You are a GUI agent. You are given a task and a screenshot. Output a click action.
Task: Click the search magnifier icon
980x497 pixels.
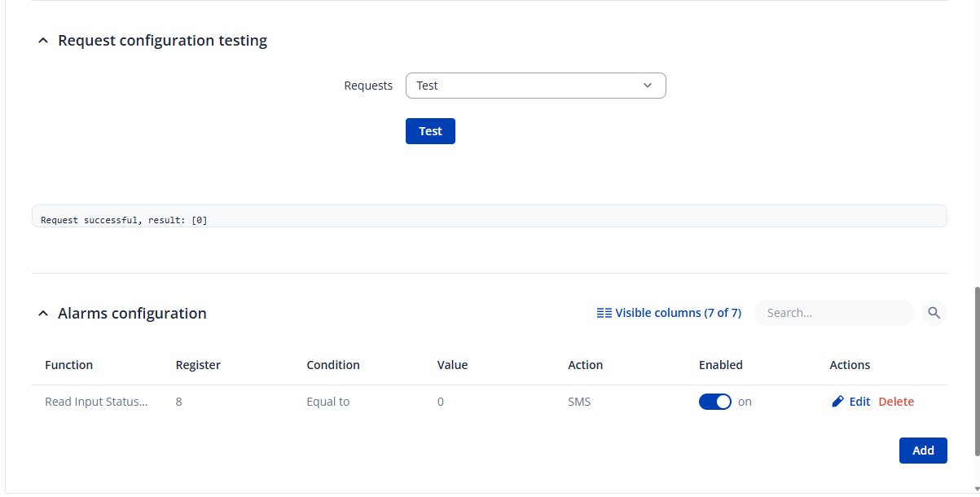coord(934,313)
